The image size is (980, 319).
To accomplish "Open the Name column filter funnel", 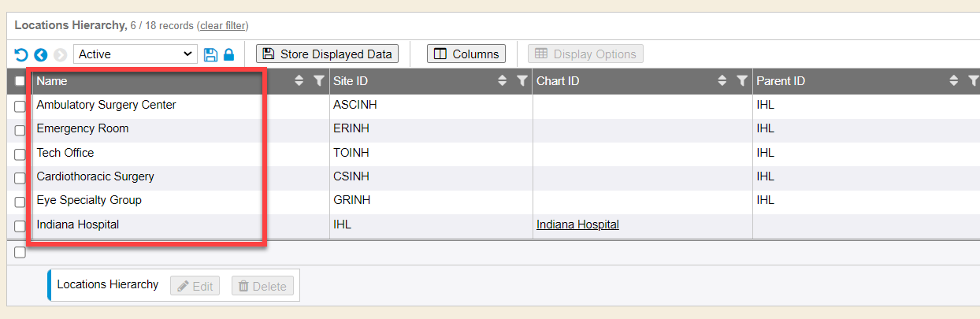I will (x=318, y=80).
